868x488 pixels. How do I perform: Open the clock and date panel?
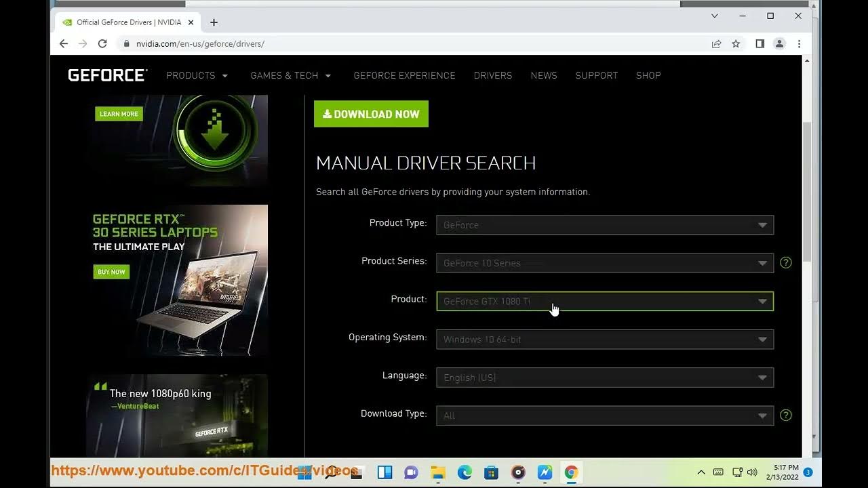coord(783,472)
